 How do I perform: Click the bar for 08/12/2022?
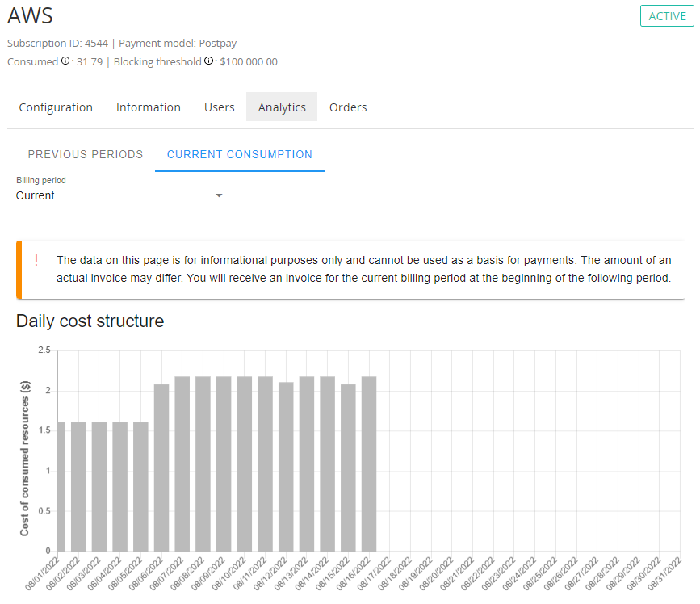[x=286, y=467]
